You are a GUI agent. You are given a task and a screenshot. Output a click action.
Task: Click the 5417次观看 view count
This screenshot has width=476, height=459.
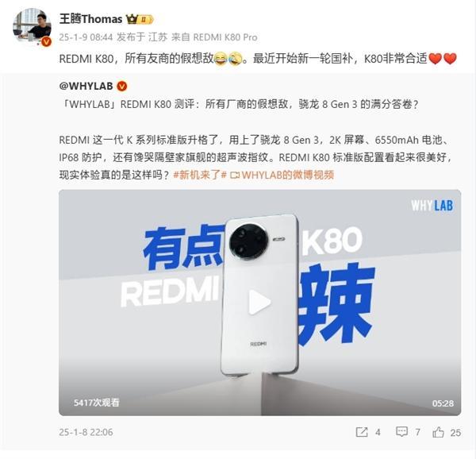[97, 403]
